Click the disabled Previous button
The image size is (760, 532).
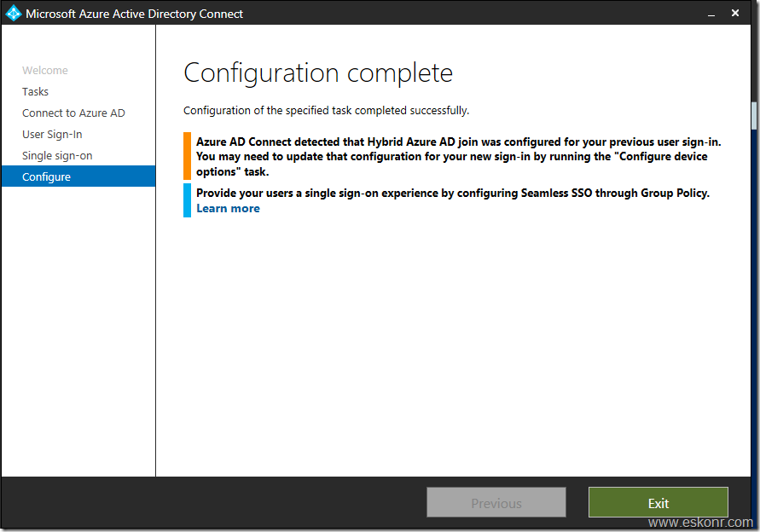pyautogui.click(x=496, y=503)
